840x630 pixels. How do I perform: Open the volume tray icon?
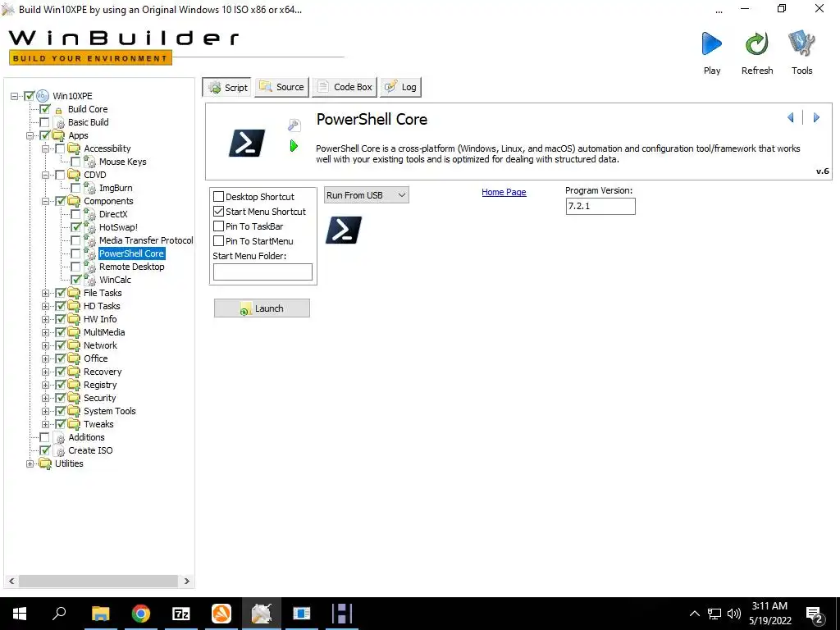click(x=734, y=614)
